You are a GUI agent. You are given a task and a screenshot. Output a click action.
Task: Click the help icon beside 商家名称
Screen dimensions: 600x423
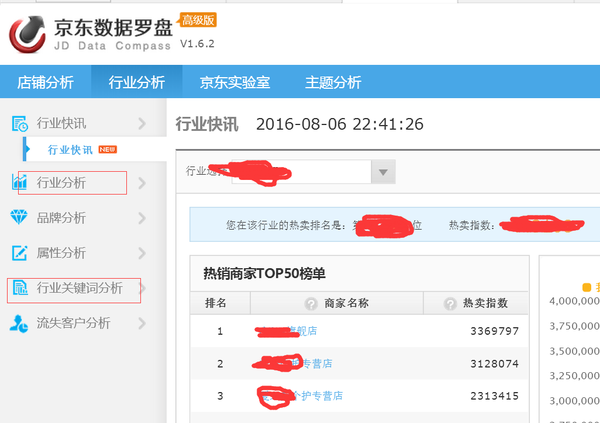coord(311,304)
